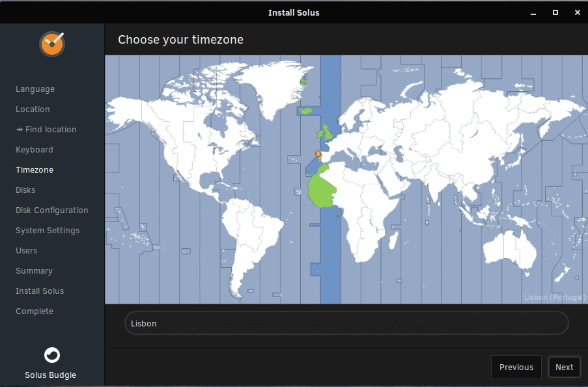
Task: Go to the Users step
Action: click(27, 250)
